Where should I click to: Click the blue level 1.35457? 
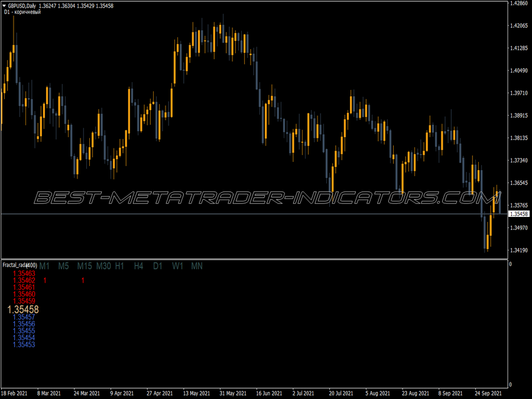[x=24, y=317]
